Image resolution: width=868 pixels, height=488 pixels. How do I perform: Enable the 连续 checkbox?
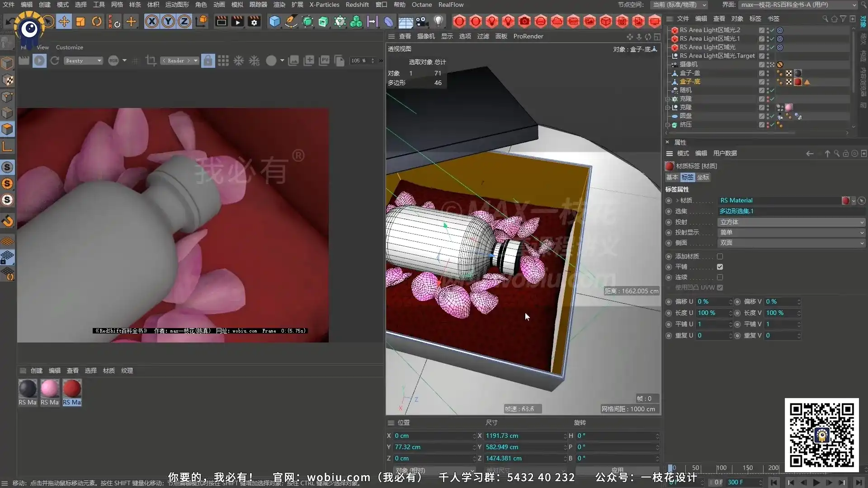coord(720,277)
